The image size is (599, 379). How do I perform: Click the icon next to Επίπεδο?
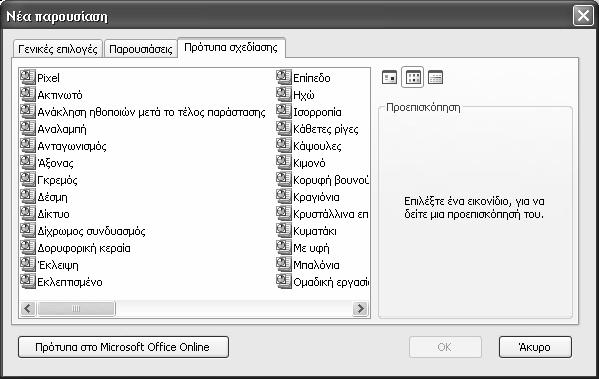[x=284, y=77]
